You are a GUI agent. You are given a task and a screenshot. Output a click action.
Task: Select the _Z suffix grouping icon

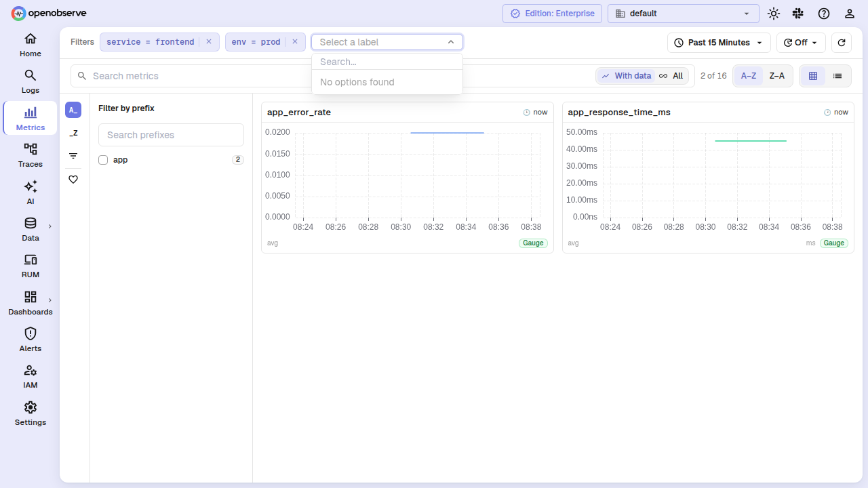(x=73, y=133)
